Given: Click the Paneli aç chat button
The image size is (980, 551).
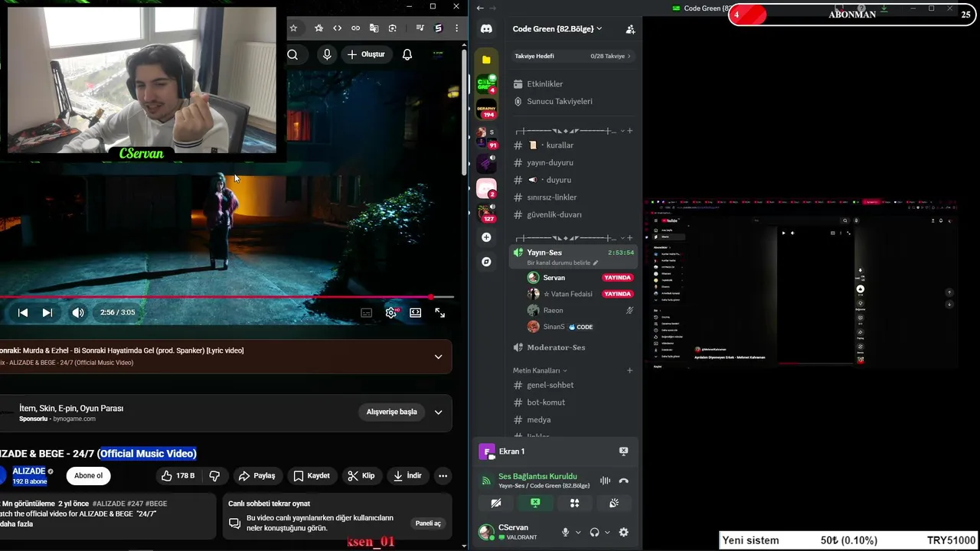Looking at the screenshot, I should point(428,523).
